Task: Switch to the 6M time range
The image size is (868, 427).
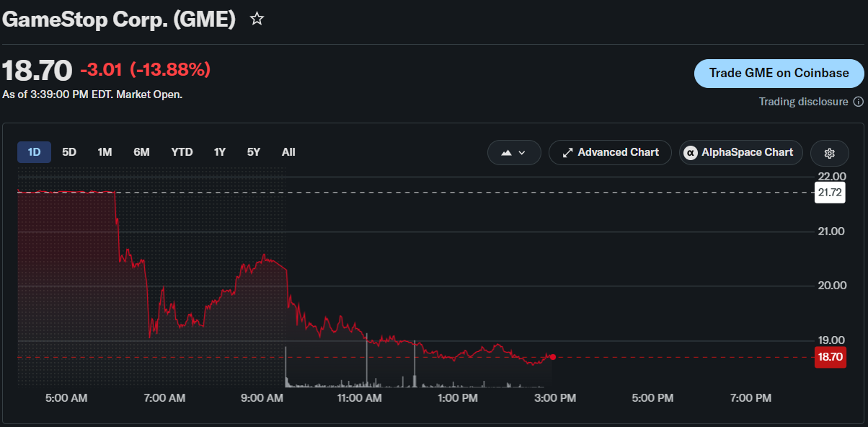Action: click(141, 152)
